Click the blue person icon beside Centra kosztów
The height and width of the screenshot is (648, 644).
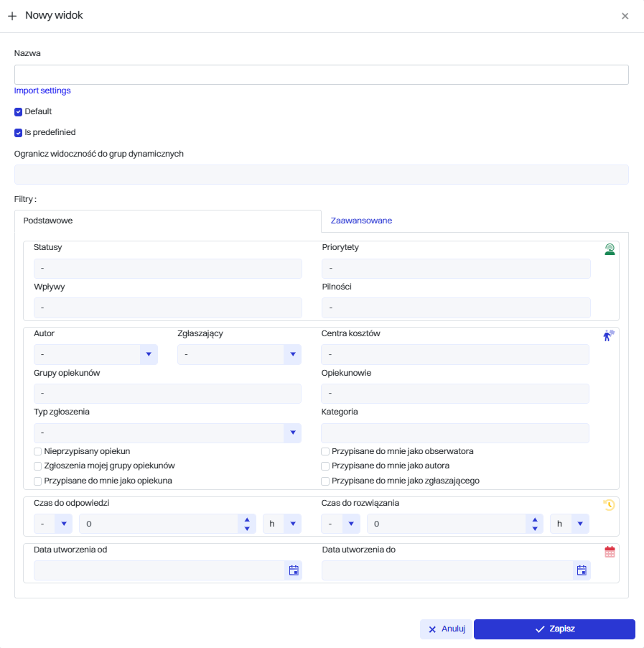[609, 335]
